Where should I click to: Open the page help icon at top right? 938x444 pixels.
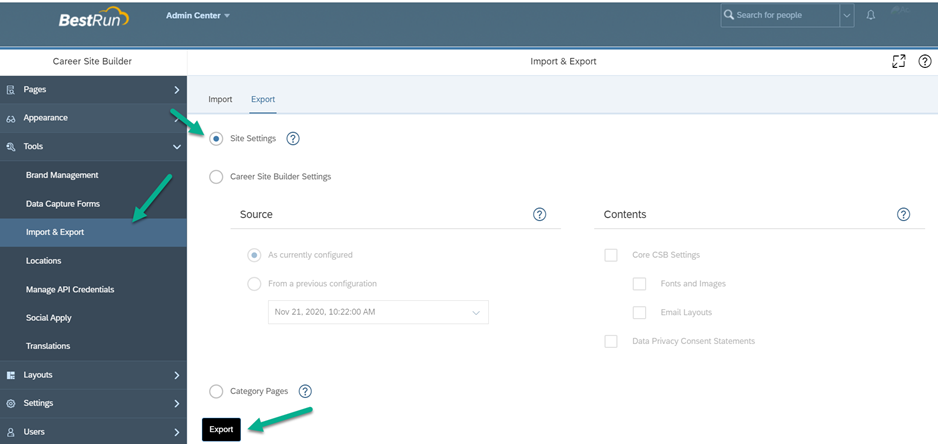(x=925, y=61)
